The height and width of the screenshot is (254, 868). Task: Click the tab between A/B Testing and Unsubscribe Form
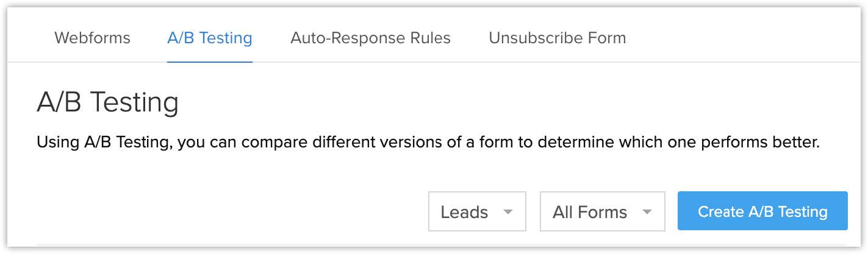tap(370, 38)
